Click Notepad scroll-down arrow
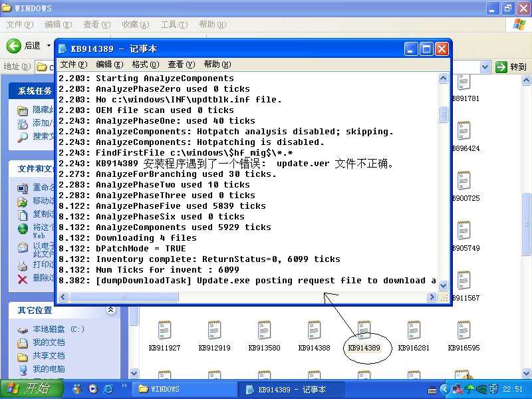 pyautogui.click(x=443, y=286)
